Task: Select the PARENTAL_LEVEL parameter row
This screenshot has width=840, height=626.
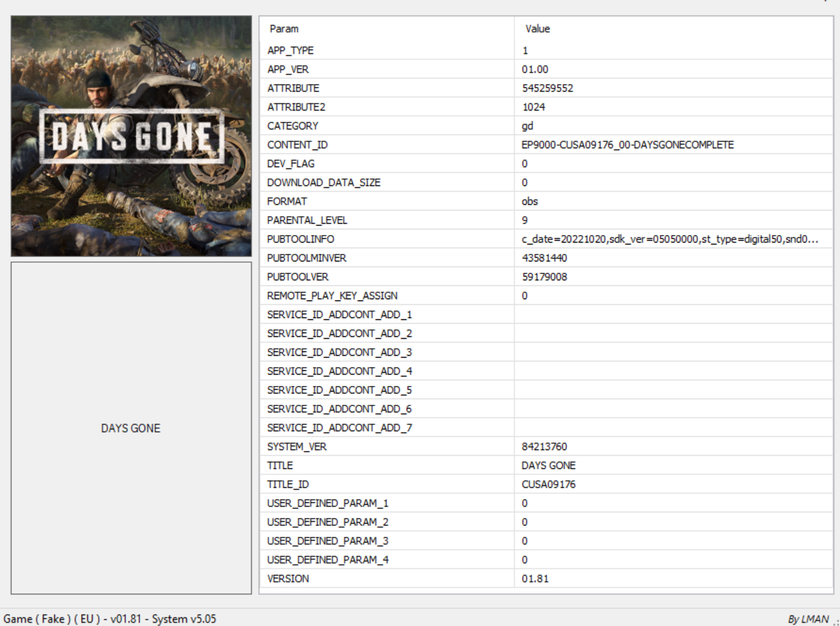Action: (x=307, y=220)
